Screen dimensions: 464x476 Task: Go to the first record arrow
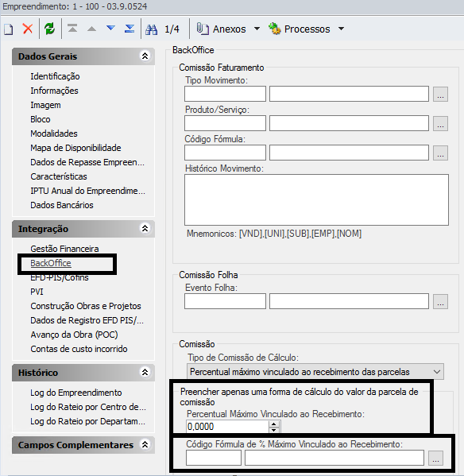[72, 29]
